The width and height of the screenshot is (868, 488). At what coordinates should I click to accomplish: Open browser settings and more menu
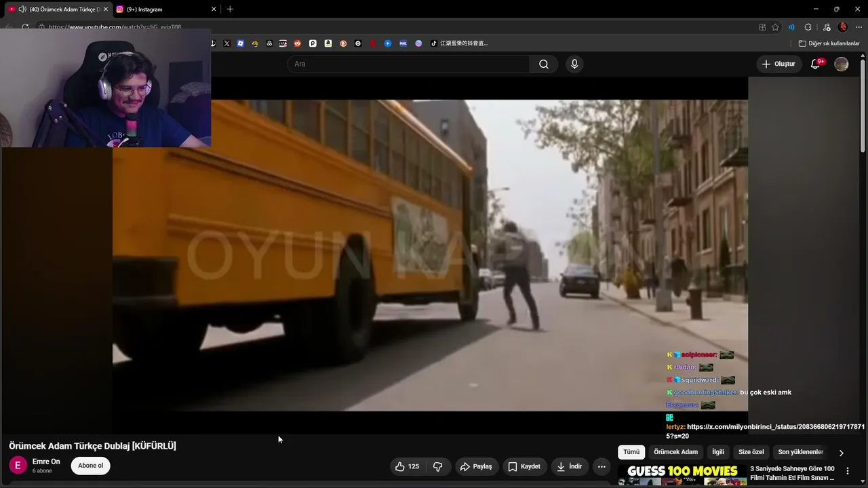[859, 27]
